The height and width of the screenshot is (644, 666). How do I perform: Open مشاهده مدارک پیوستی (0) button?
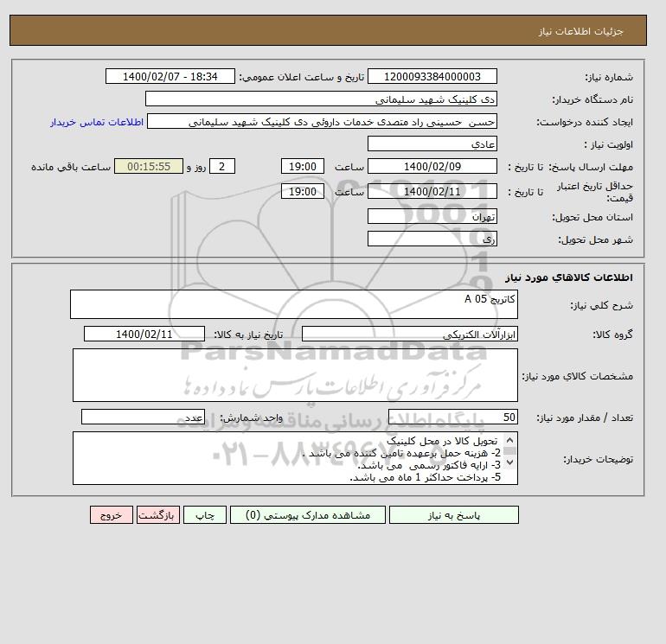coord(308,515)
